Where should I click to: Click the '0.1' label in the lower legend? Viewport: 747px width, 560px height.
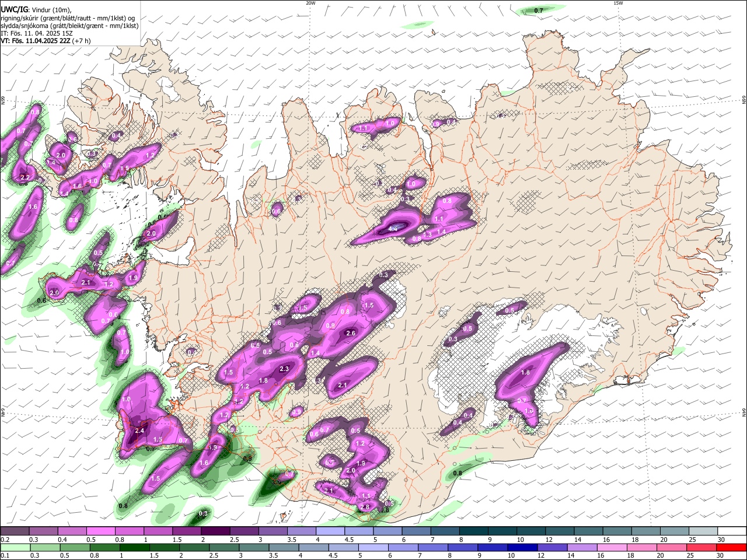(x=5, y=555)
